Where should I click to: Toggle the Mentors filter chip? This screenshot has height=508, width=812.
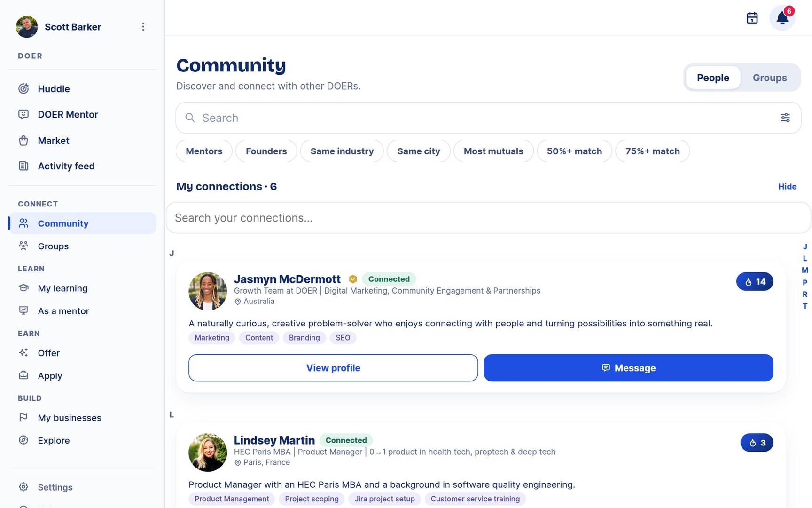(204, 151)
